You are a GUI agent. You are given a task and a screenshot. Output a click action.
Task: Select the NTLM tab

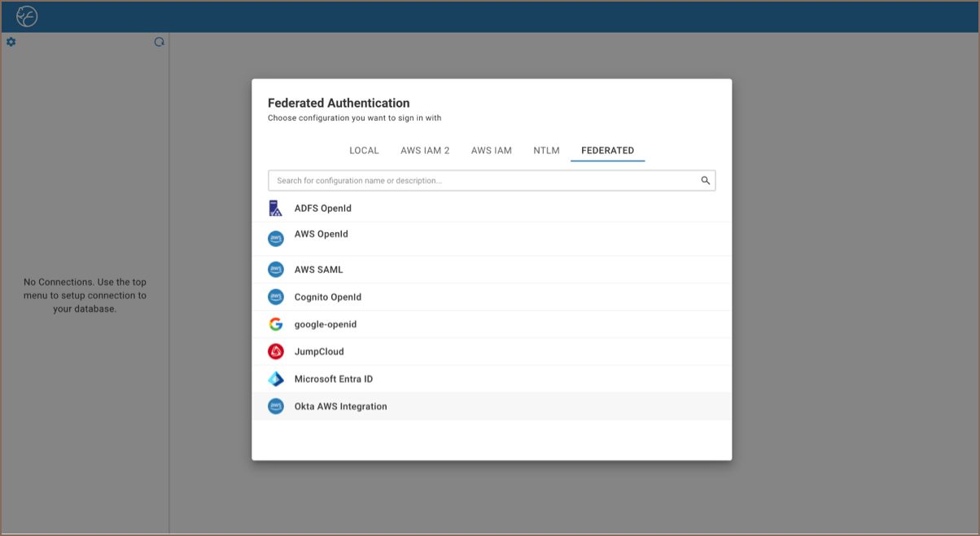[x=546, y=151]
